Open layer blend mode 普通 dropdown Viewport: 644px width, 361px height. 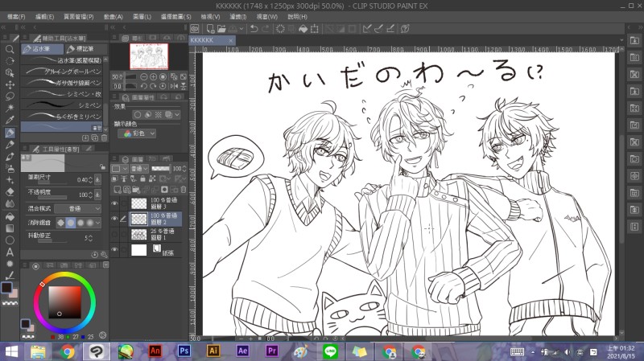click(x=139, y=169)
